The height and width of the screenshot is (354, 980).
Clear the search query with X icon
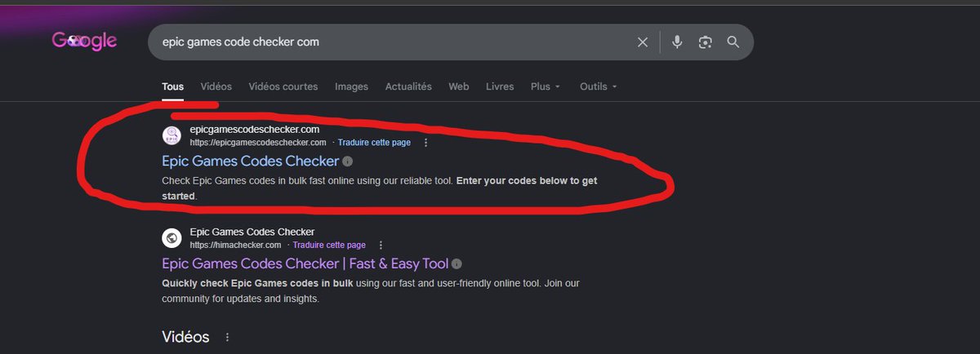coord(643,42)
